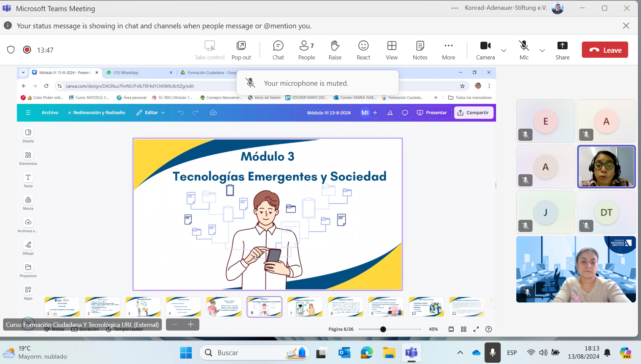Screen dimensions: 641x364
Task: Click the Share screen icon
Action: [562, 50]
